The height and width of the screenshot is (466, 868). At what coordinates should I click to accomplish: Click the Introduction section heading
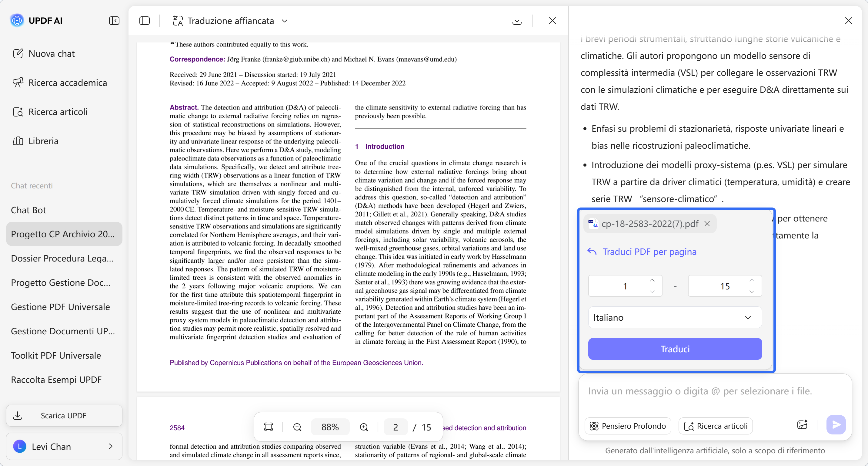(x=385, y=146)
